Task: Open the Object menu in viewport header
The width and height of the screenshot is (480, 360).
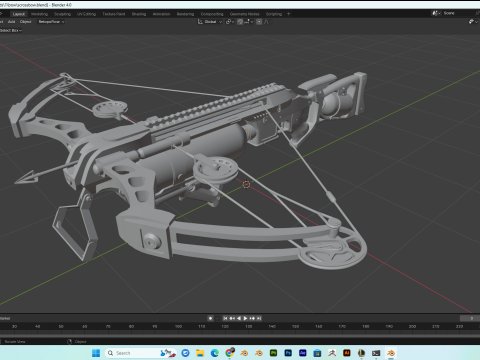Action: 25,22
